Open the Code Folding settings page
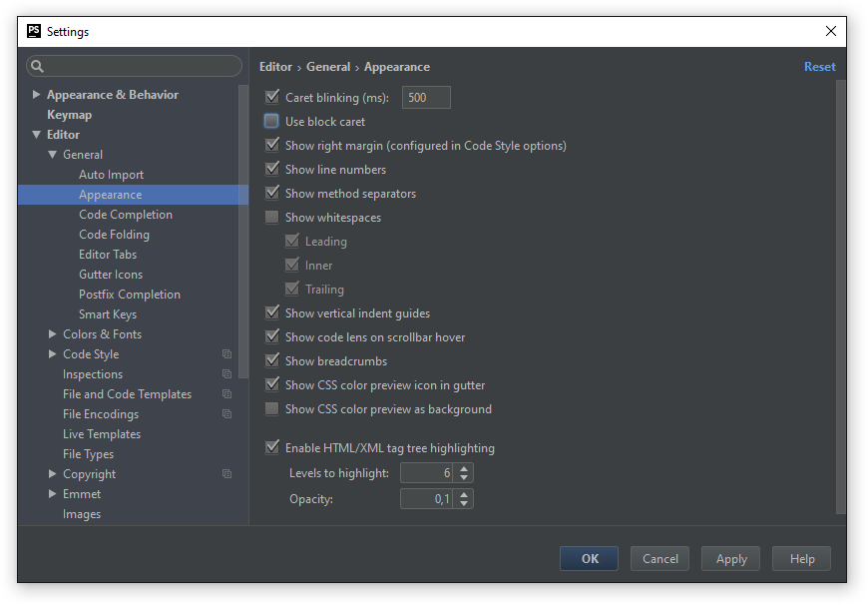Screen dimensions: 868x605 click(114, 235)
